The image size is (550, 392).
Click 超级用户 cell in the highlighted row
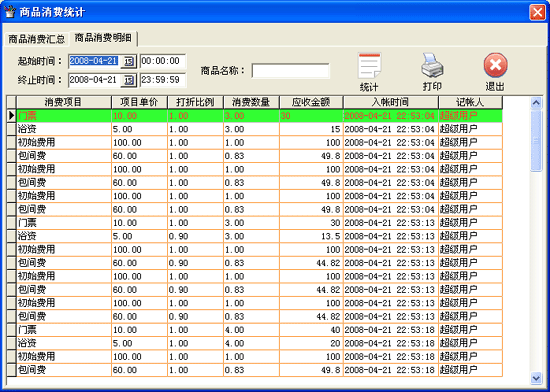(470, 116)
